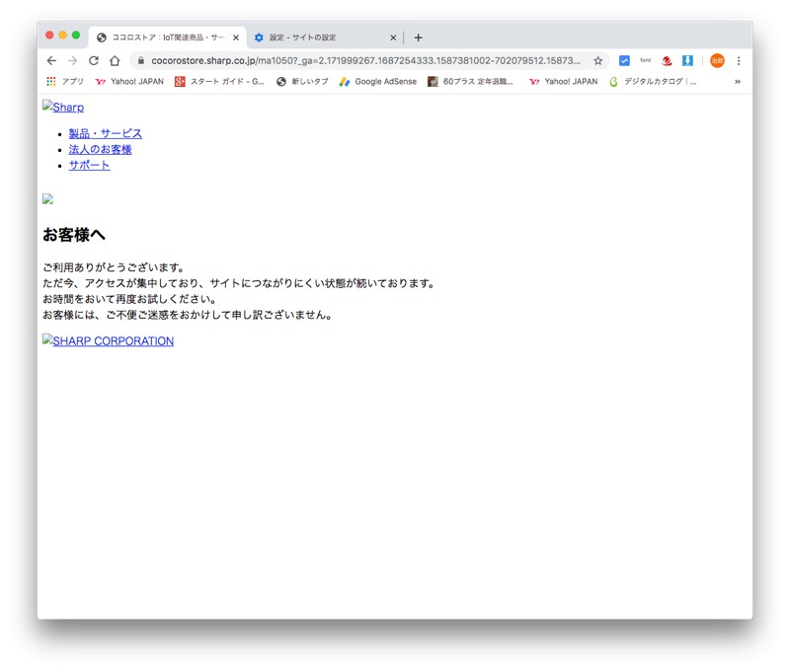Image resolution: width=790 pixels, height=672 pixels.
Task: Click the blue download extension icon
Action: tap(687, 60)
